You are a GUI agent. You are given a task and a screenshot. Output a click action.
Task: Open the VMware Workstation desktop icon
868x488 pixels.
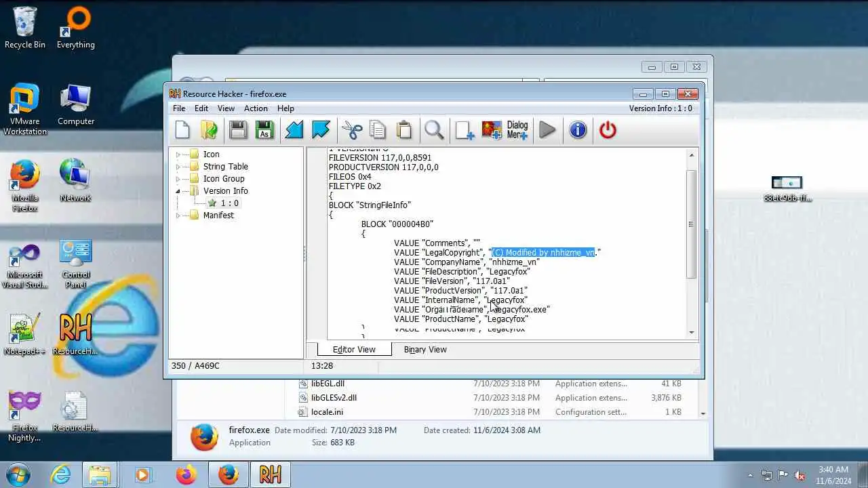[x=25, y=109]
